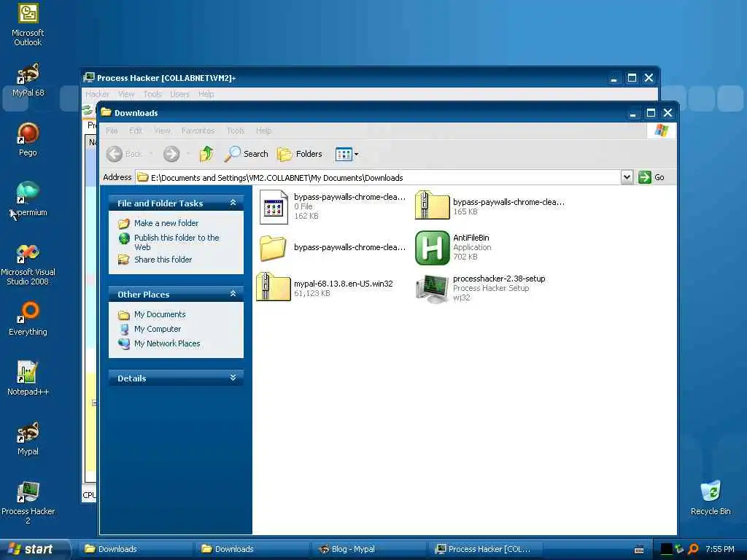
Task: Click the Search toolbar button
Action: tap(247, 154)
